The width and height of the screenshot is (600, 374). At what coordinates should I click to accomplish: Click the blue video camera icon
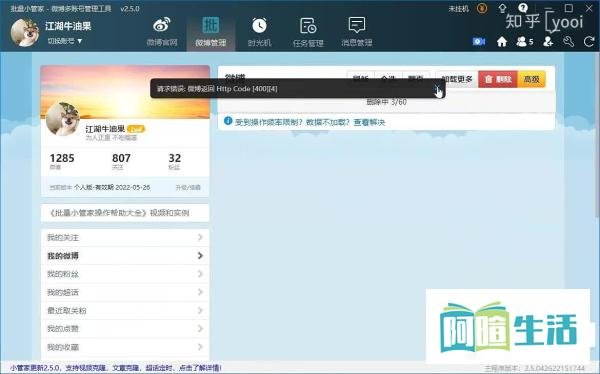(x=479, y=41)
